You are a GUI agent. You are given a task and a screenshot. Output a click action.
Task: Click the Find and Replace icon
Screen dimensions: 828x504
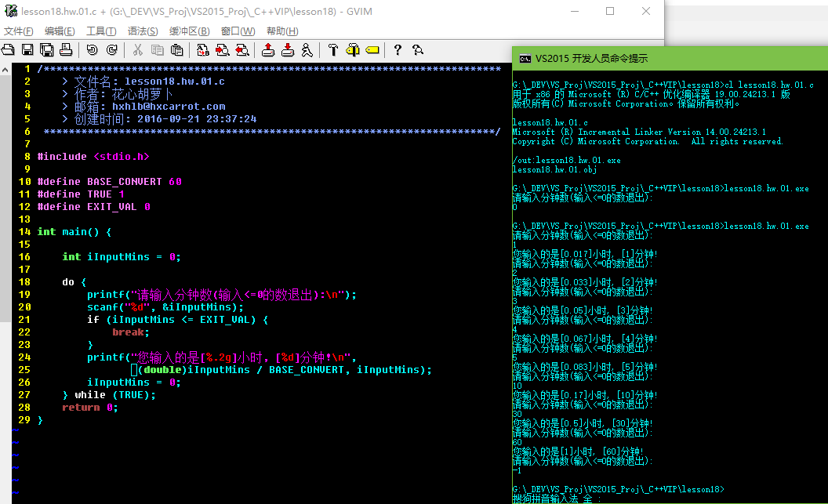(x=203, y=50)
